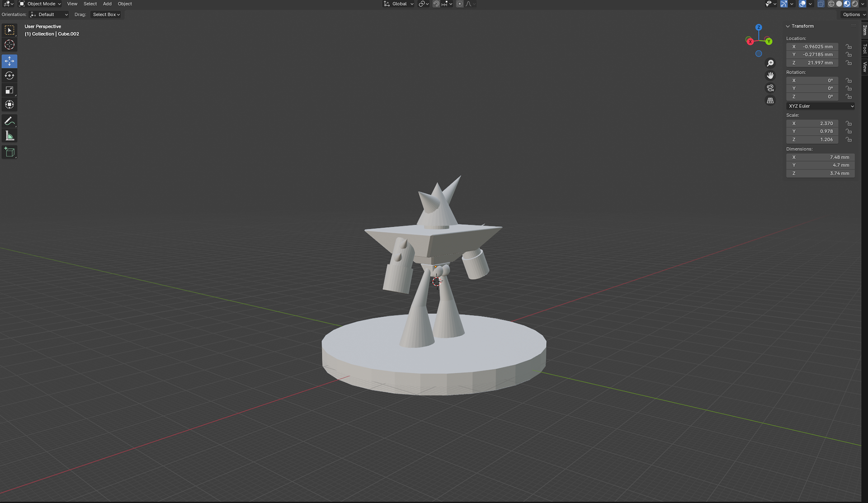Choose the Move tool
This screenshot has width=868, height=503.
pos(9,61)
